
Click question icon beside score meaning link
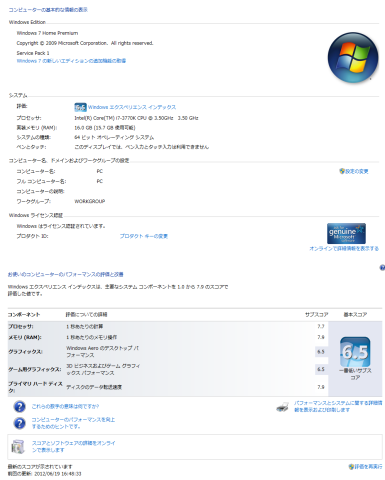(x=20, y=406)
